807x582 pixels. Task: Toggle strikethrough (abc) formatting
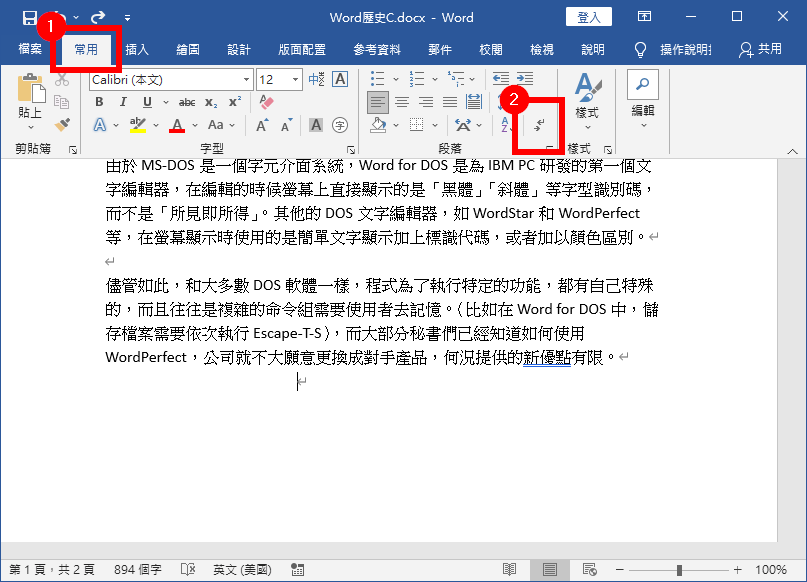tap(187, 102)
